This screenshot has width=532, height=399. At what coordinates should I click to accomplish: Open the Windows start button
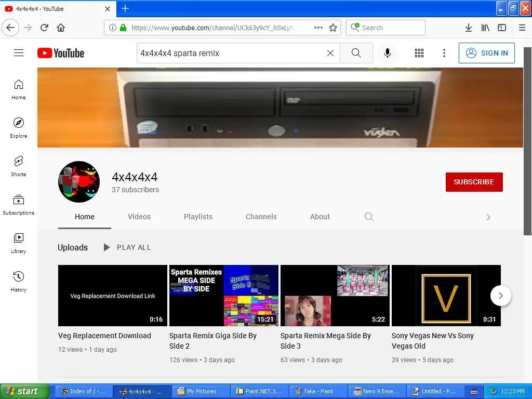pyautogui.click(x=25, y=391)
